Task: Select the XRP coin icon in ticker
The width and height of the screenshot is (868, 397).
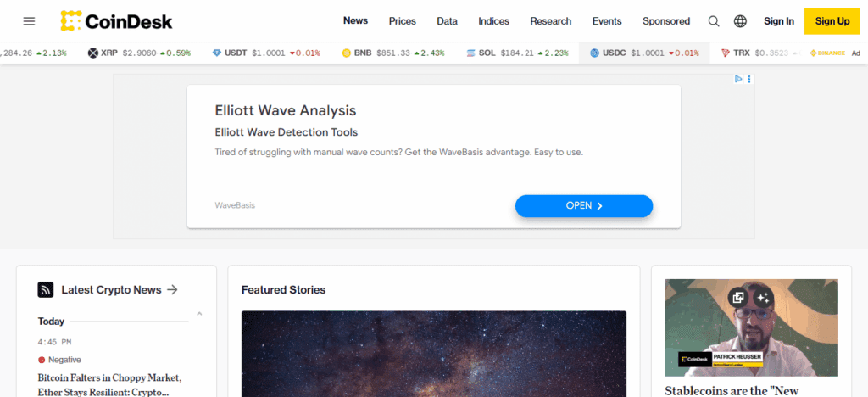Action: (x=92, y=53)
